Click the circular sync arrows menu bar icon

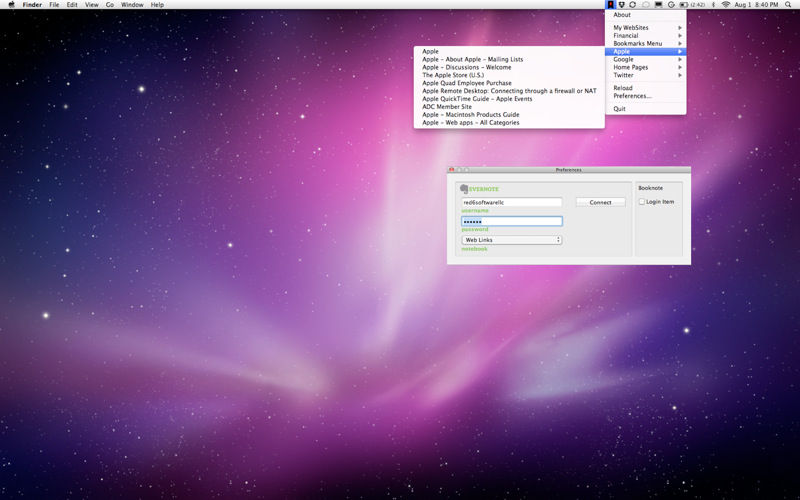[633, 5]
